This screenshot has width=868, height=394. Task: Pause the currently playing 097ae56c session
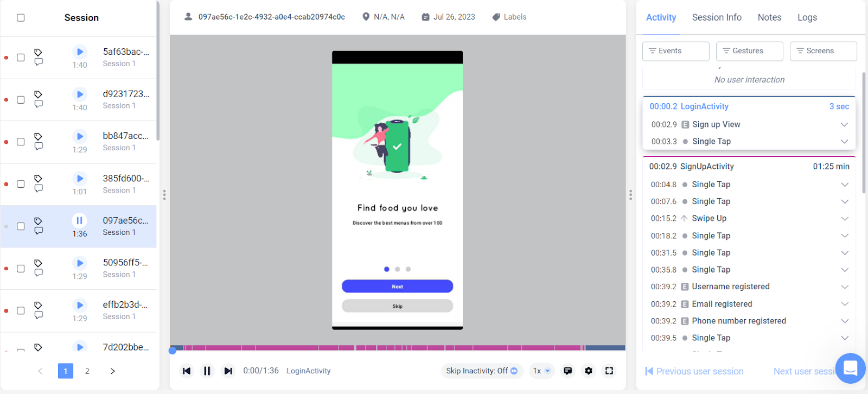[80, 220]
